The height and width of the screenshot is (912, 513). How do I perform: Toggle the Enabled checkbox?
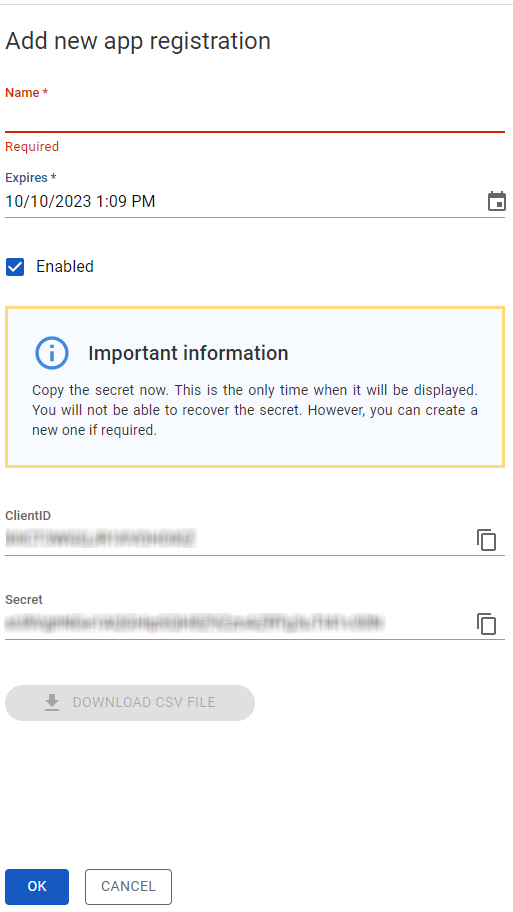pyautogui.click(x=15, y=267)
